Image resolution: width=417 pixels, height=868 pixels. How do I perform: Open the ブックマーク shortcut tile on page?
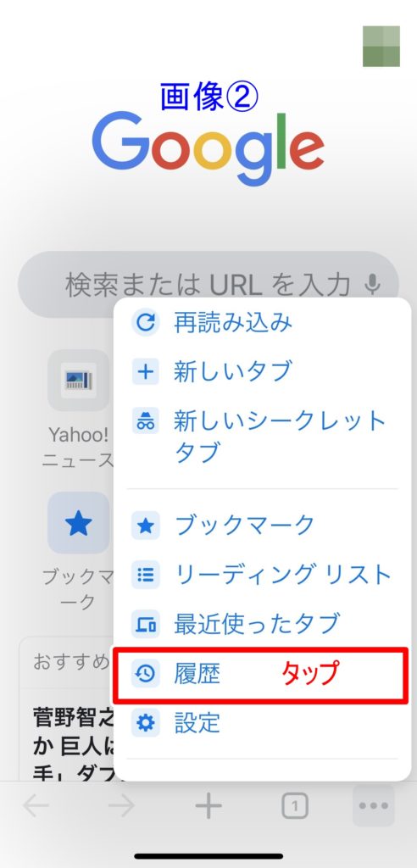pyautogui.click(x=79, y=551)
